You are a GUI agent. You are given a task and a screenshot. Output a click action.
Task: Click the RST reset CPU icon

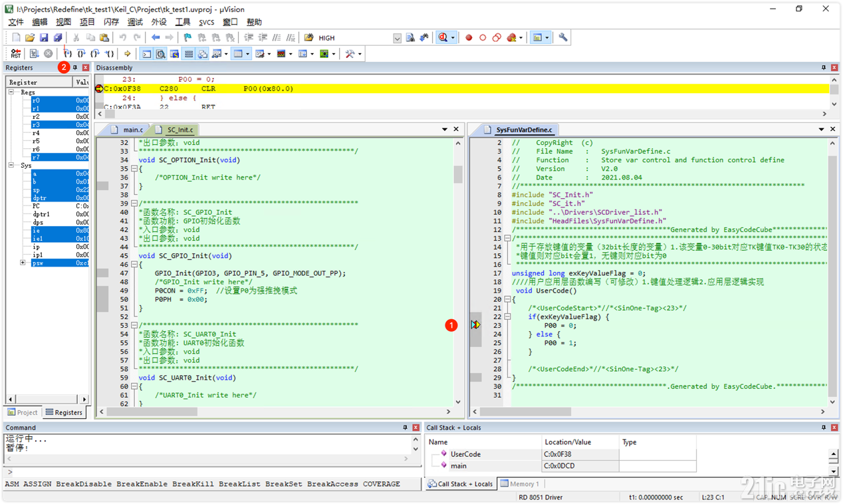point(15,54)
